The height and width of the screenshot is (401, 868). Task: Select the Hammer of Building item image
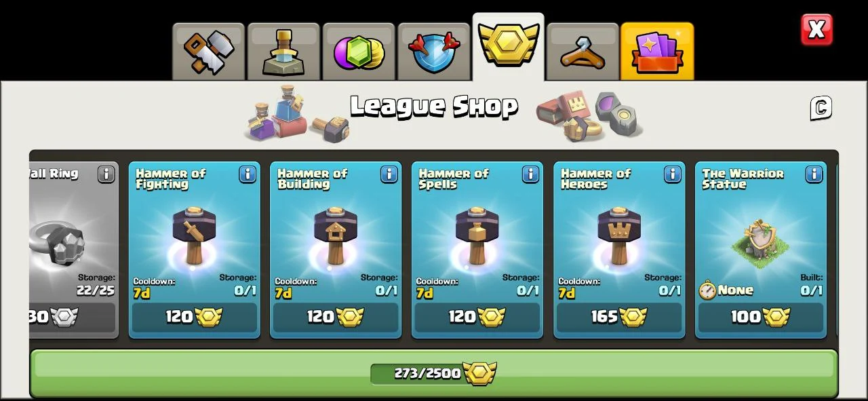point(336,235)
